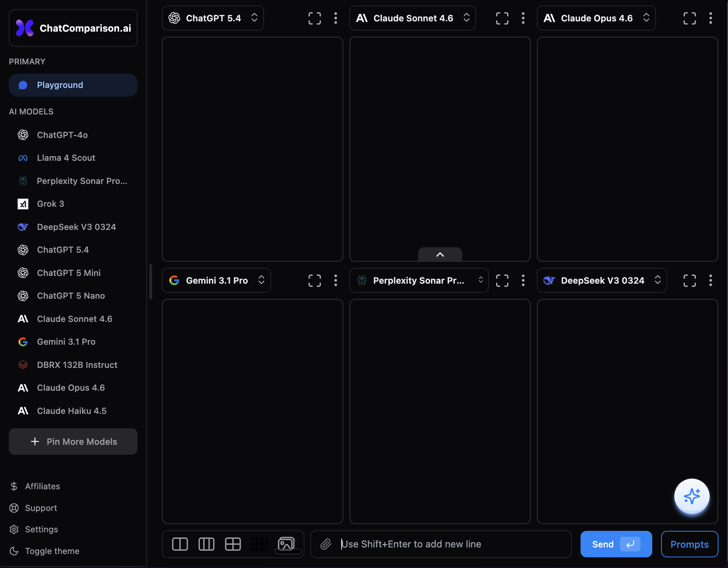This screenshot has height=568, width=728.
Task: Open the Settings menu item
Action: [x=41, y=529]
